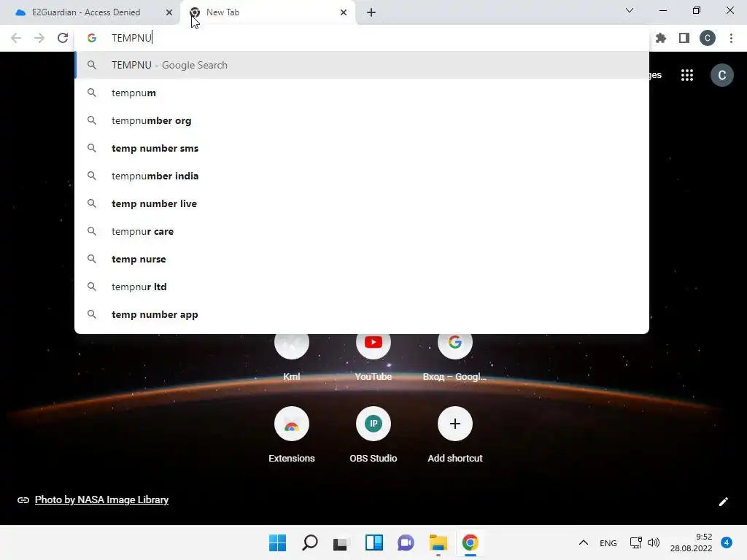This screenshot has width=747, height=560.
Task: Close the New Tab tab
Action: (344, 12)
